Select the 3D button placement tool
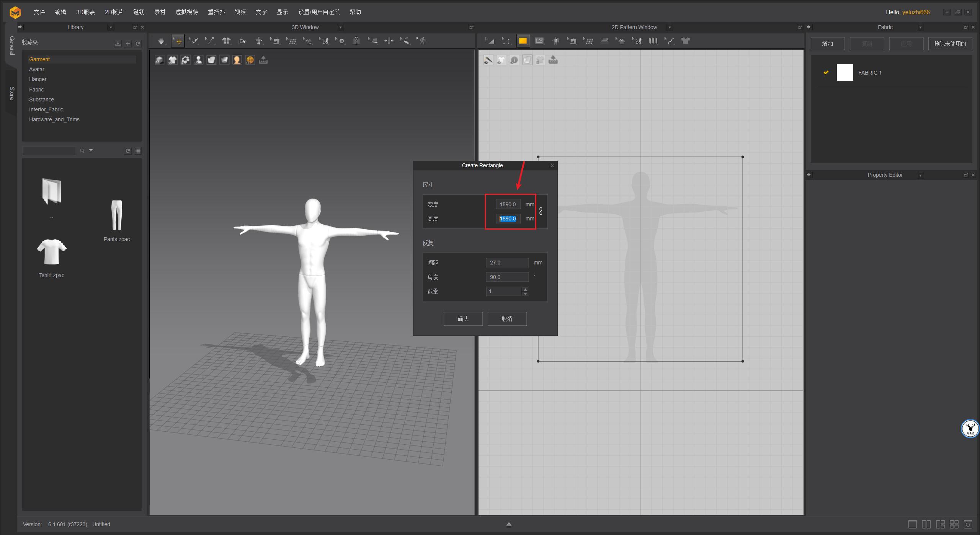 [341, 41]
